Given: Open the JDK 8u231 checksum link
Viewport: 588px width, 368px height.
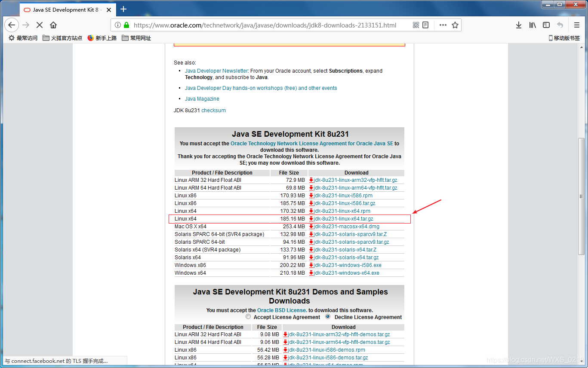Looking at the screenshot, I should point(213,110).
